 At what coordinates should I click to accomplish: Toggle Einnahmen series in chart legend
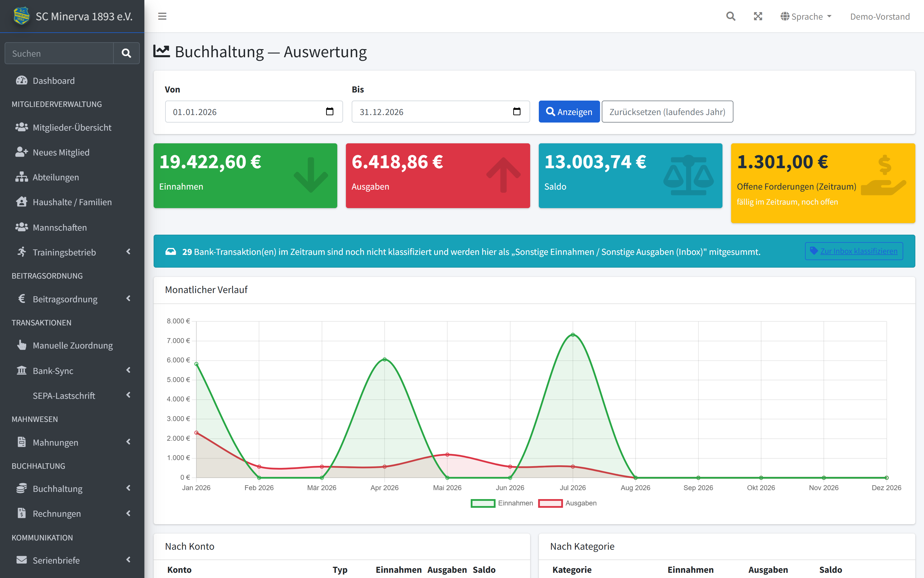[502, 503]
